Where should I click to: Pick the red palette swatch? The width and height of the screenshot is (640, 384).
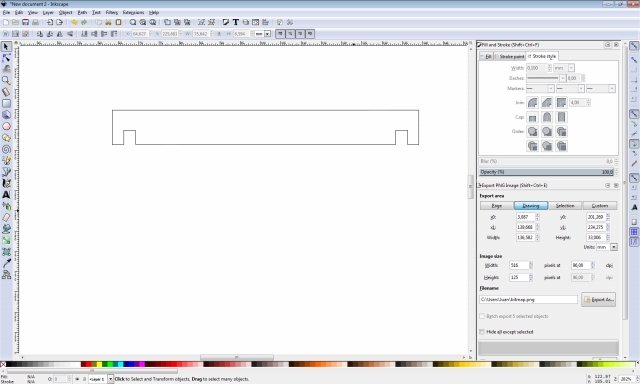pyautogui.click(x=89, y=364)
